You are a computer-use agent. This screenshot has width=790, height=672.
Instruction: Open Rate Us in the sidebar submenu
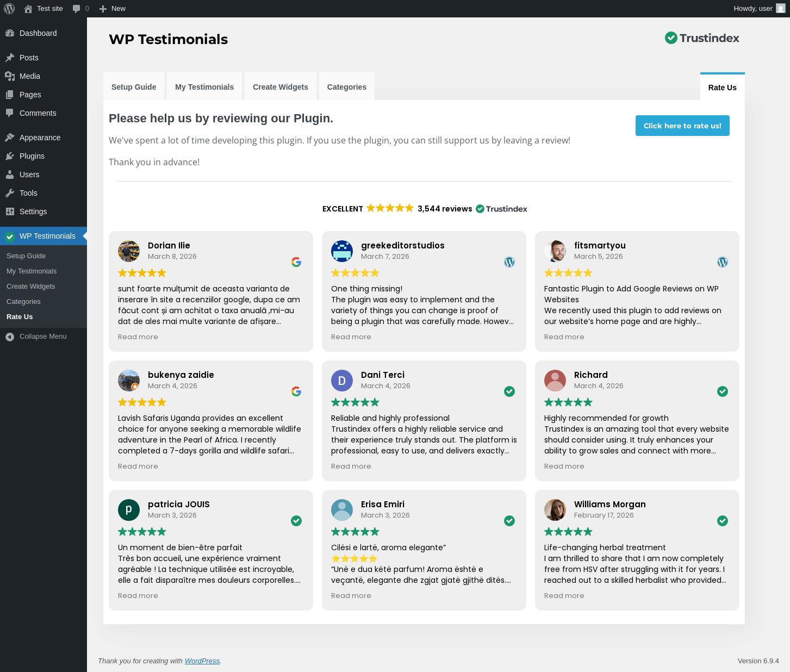click(20, 317)
